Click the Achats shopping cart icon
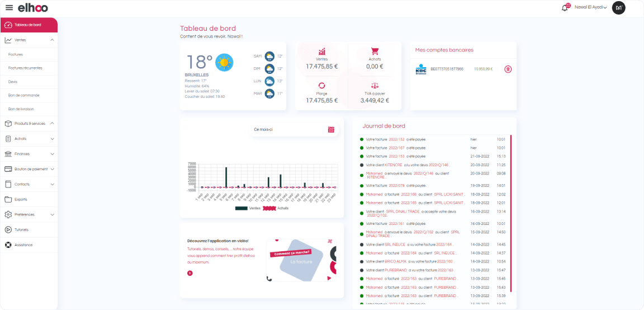The width and height of the screenshot is (644, 310). (375, 51)
